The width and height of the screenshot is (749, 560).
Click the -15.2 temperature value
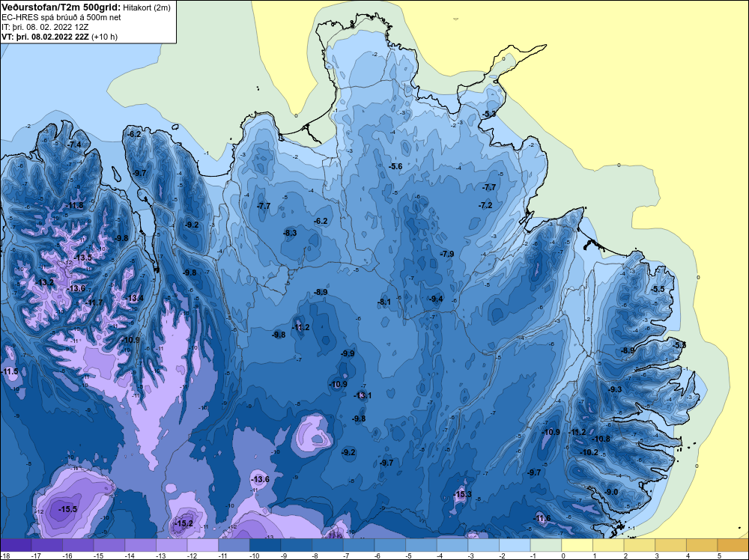coord(184,524)
